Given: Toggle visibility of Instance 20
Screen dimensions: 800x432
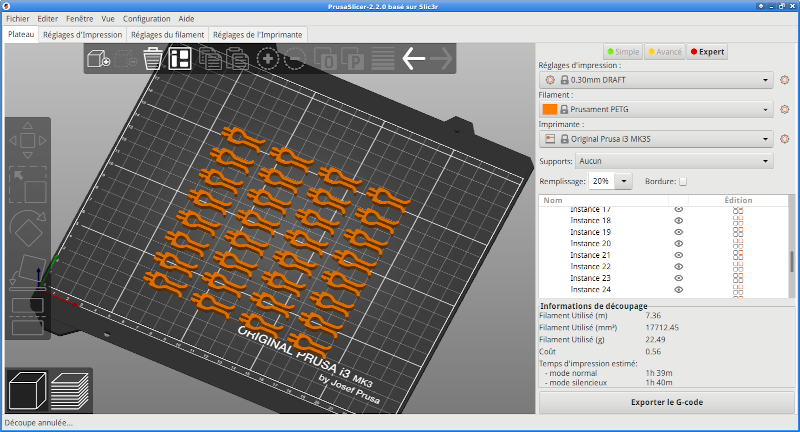Looking at the screenshot, I should pyautogui.click(x=679, y=243).
